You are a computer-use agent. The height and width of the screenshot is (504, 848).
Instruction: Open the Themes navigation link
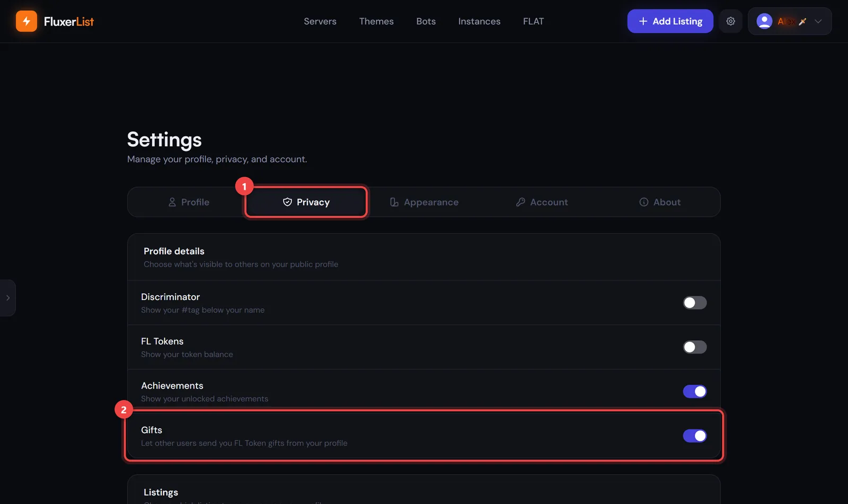[x=376, y=21]
